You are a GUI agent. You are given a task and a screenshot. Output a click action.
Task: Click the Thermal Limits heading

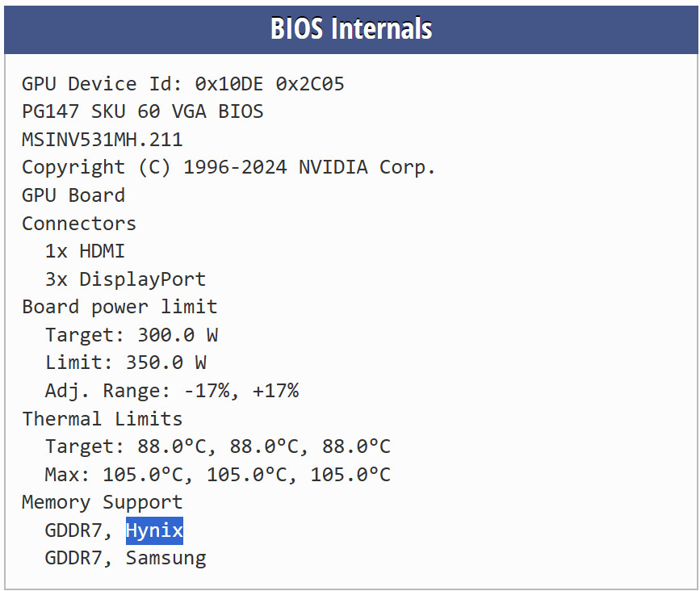point(103,419)
